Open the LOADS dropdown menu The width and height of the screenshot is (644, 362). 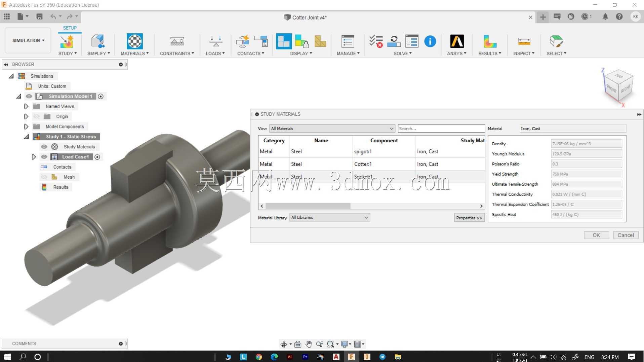pyautogui.click(x=215, y=53)
